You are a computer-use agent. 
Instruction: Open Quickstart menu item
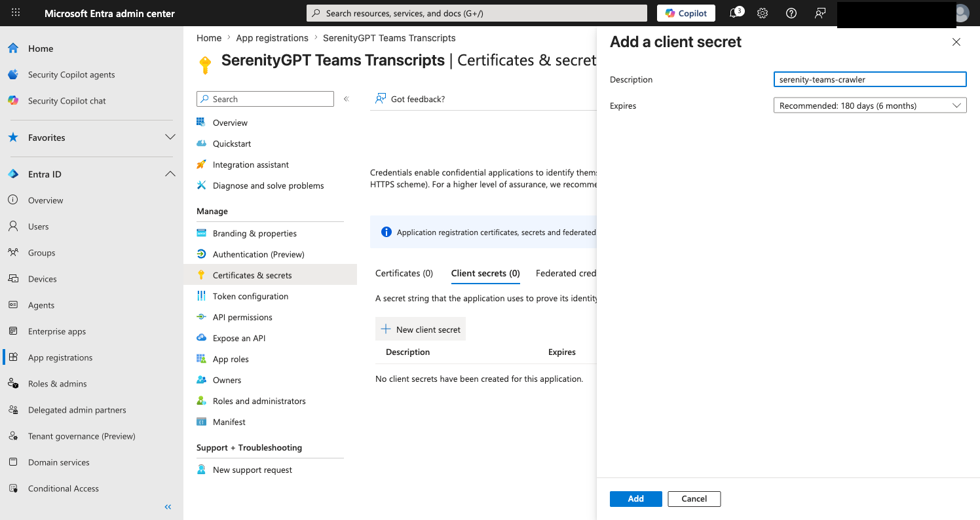(x=232, y=143)
